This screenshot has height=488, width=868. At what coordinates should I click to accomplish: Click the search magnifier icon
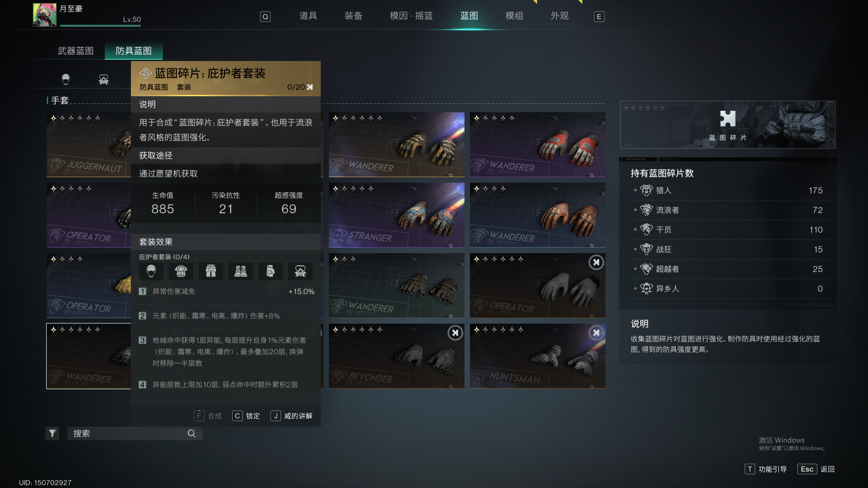pyautogui.click(x=192, y=433)
